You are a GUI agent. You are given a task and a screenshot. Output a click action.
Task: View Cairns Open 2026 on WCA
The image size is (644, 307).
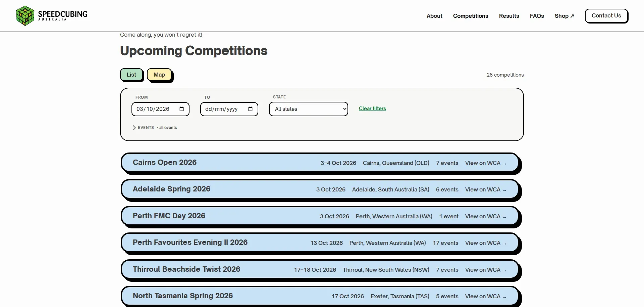pos(486,163)
